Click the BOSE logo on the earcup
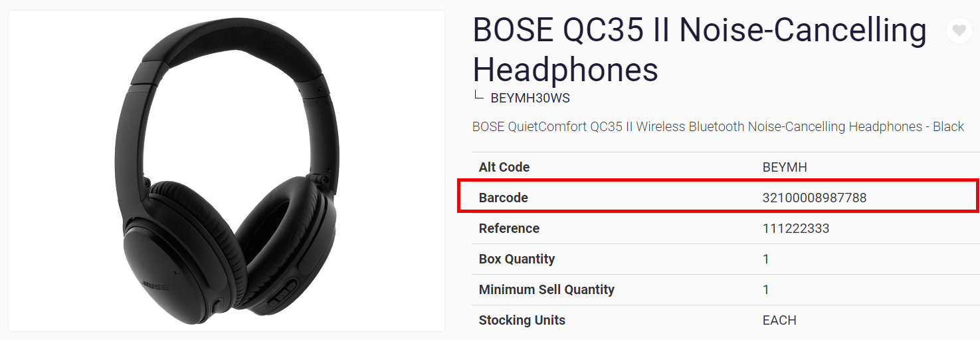Image resolution: width=980 pixels, height=340 pixels. [x=156, y=285]
